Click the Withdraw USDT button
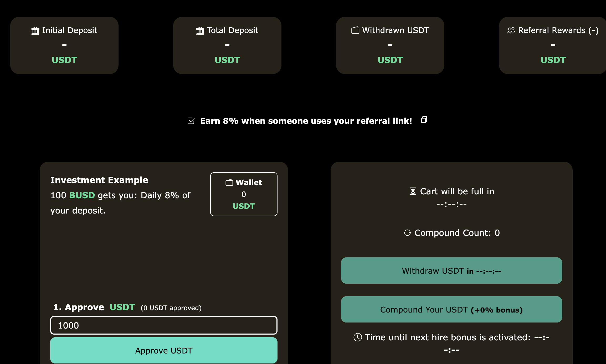606x364 pixels. click(x=451, y=271)
